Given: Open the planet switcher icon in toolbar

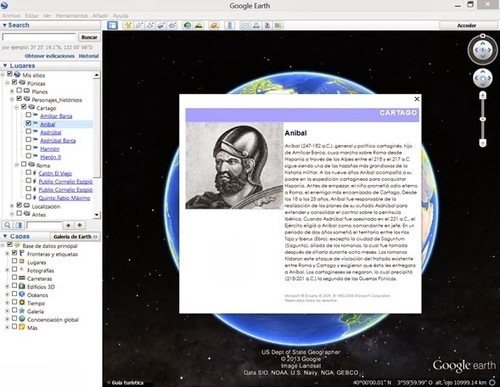Looking at the screenshot, I should pos(214,25).
